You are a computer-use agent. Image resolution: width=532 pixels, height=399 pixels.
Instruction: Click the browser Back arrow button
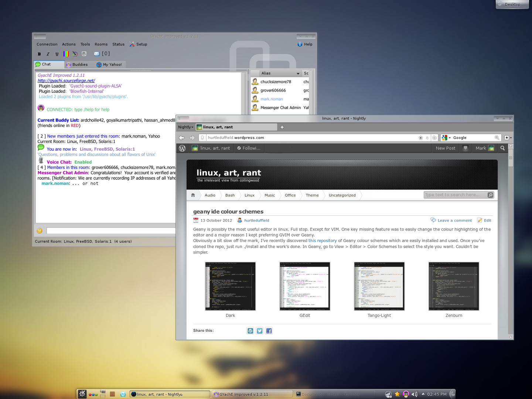pyautogui.click(x=182, y=138)
